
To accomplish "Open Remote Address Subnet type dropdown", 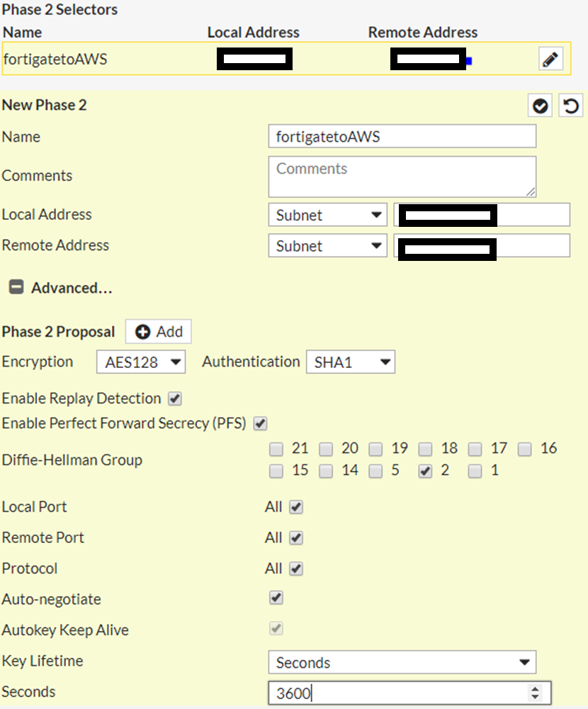I will click(327, 246).
